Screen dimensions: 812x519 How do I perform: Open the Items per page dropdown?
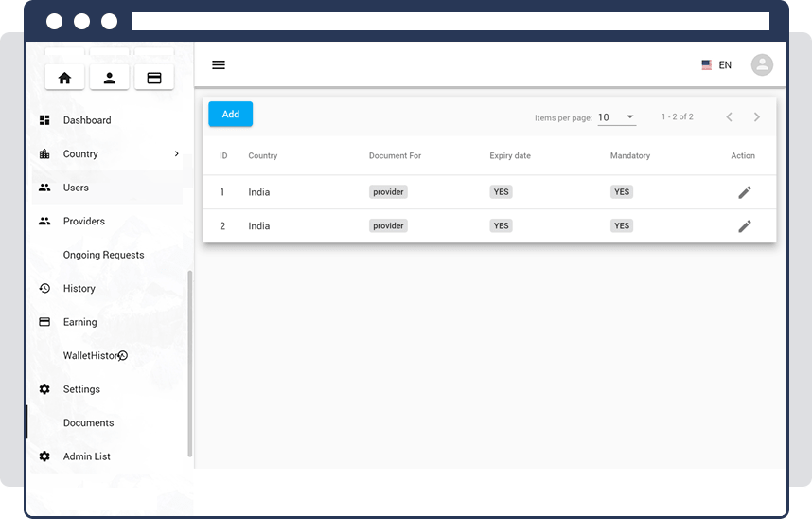pos(617,117)
